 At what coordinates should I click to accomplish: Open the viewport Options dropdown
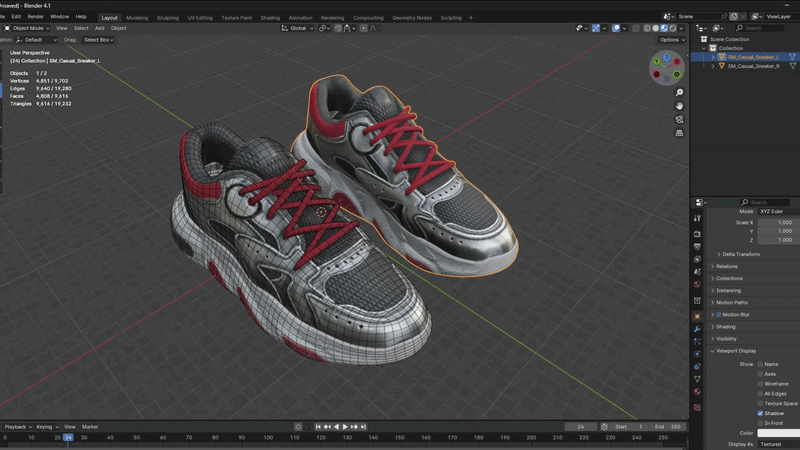(x=672, y=40)
